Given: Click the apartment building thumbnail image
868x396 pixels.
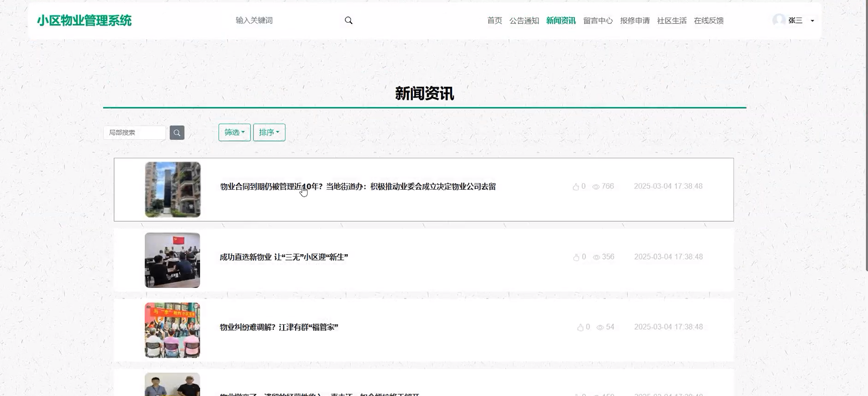Looking at the screenshot, I should 173,190.
